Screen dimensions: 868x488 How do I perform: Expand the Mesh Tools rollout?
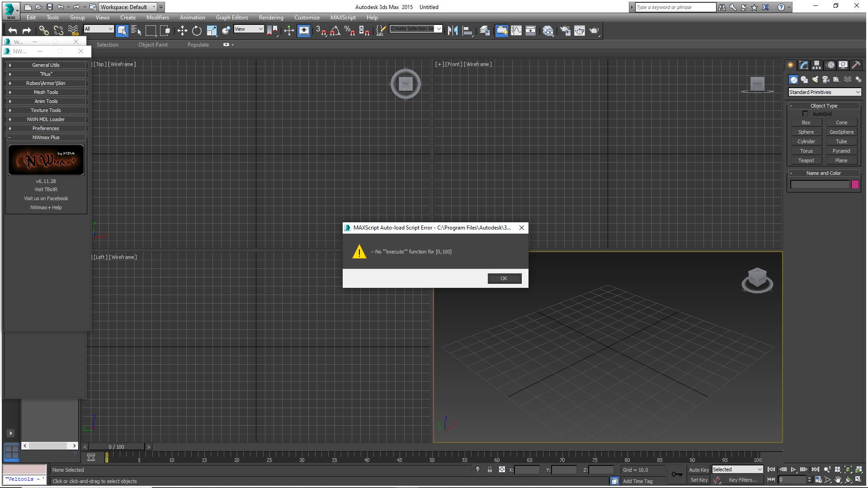(x=46, y=92)
